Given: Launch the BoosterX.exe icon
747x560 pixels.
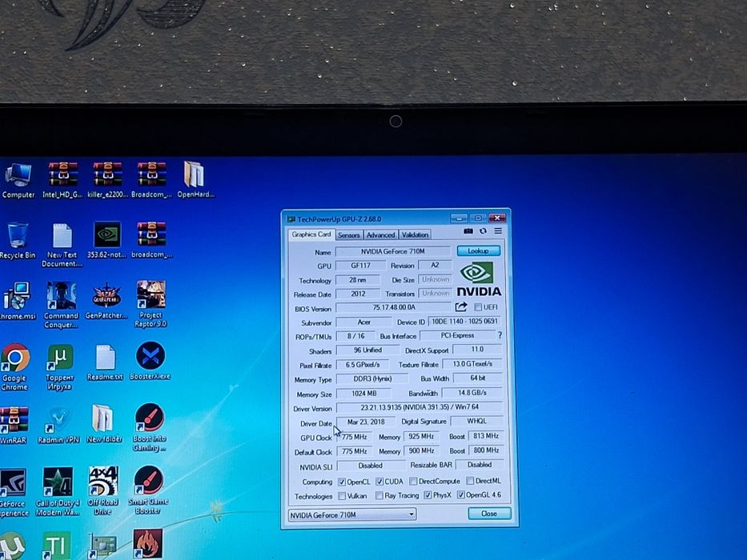Looking at the screenshot, I should click(x=150, y=361).
